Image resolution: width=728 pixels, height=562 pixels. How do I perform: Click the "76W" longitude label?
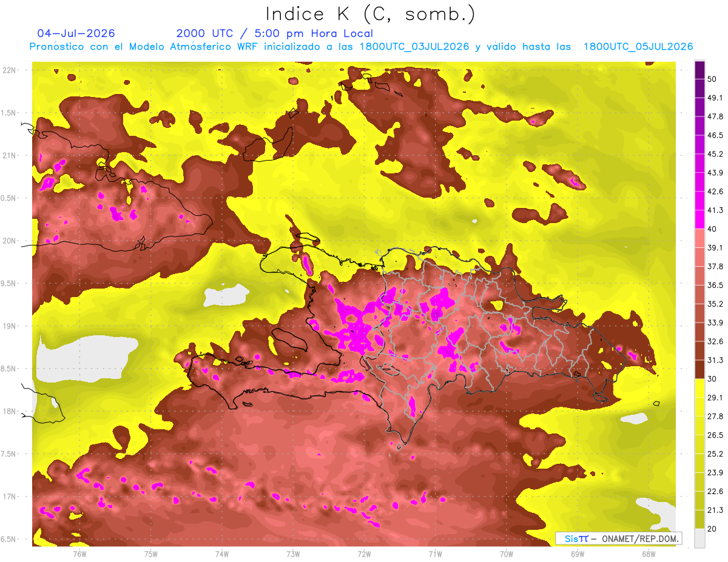pyautogui.click(x=79, y=554)
